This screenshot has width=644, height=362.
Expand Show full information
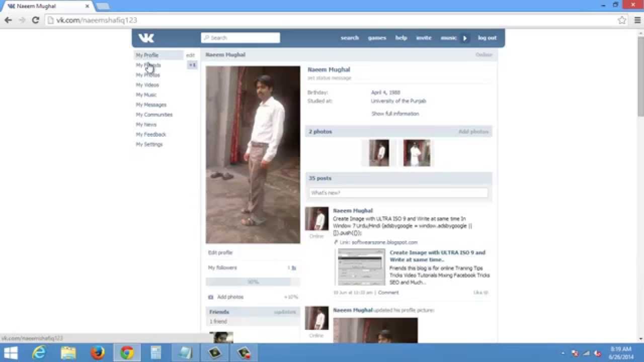click(395, 114)
